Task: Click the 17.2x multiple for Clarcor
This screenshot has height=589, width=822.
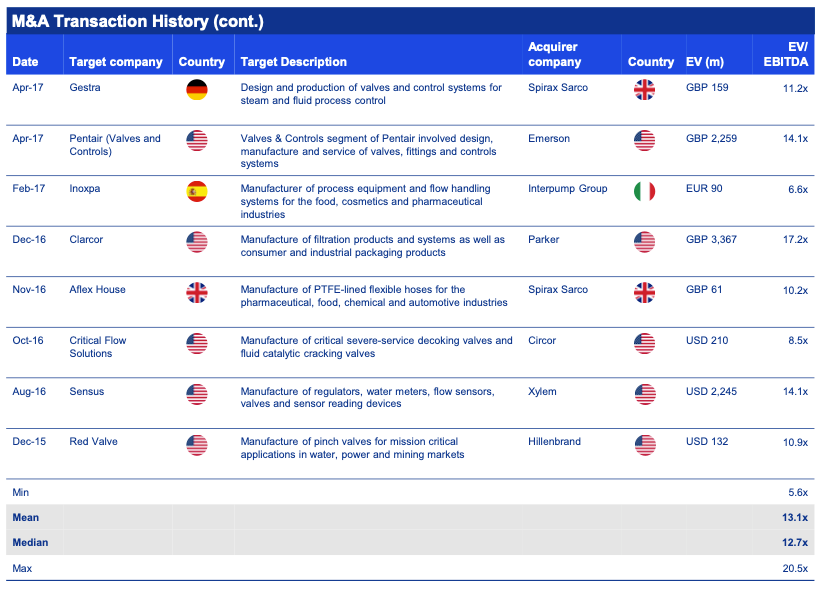Action: [795, 239]
